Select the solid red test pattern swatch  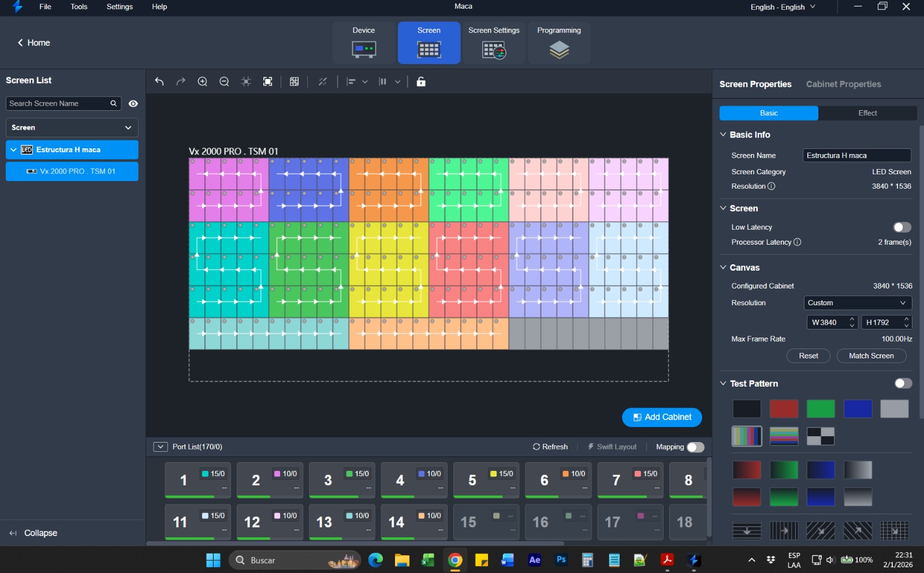click(784, 409)
